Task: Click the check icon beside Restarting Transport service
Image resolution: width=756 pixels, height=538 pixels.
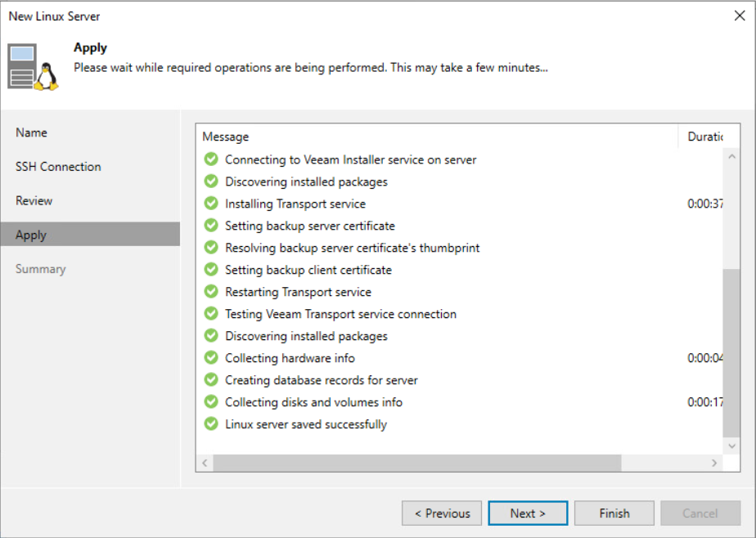Action: 211,291
